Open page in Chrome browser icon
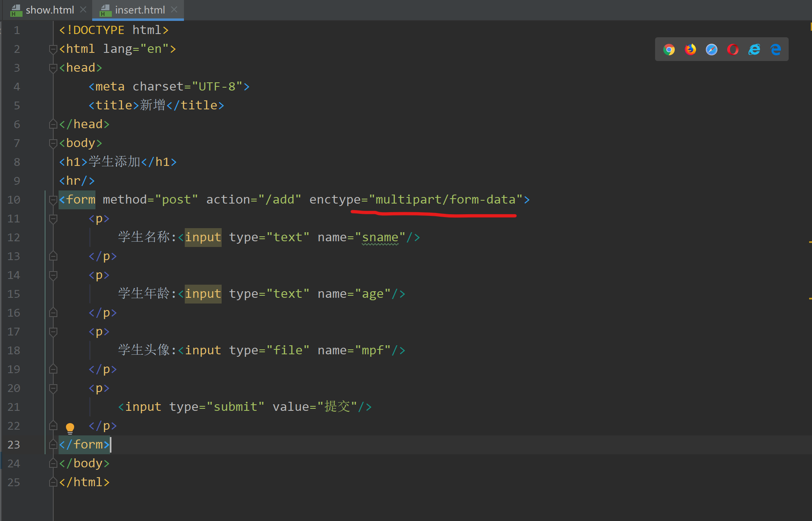Screen dimensions: 812x521 (x=669, y=50)
